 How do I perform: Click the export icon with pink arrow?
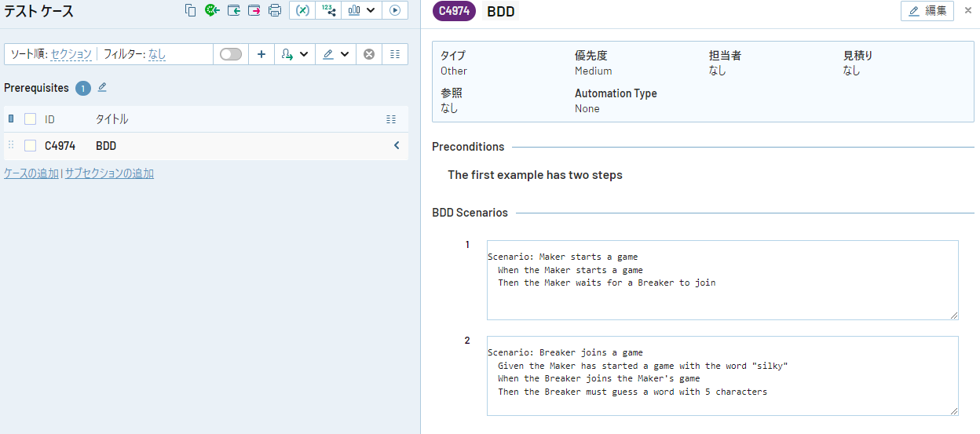click(x=254, y=10)
